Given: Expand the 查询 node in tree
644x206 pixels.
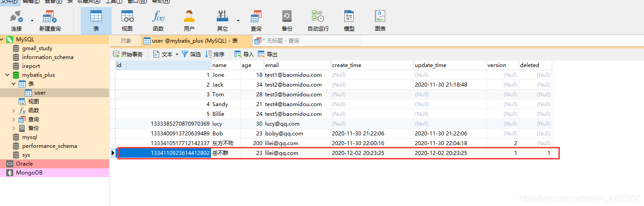Looking at the screenshot, I should pos(14,119).
